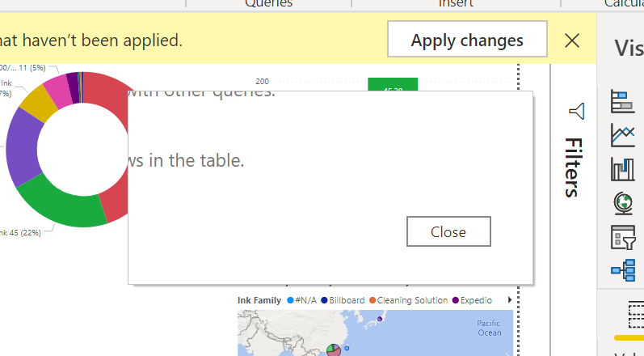Click the #N/A legend item

point(302,300)
